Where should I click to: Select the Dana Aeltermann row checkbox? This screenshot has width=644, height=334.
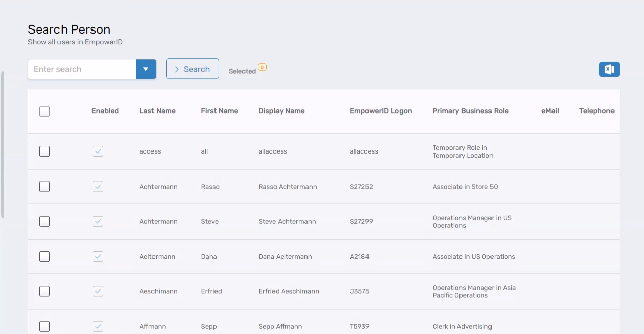coord(45,257)
